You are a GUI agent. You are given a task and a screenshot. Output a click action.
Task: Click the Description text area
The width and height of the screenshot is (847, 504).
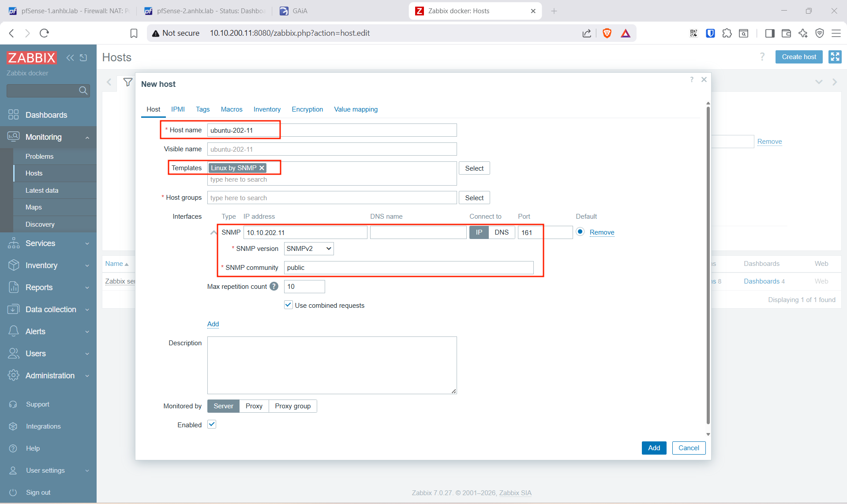(332, 365)
